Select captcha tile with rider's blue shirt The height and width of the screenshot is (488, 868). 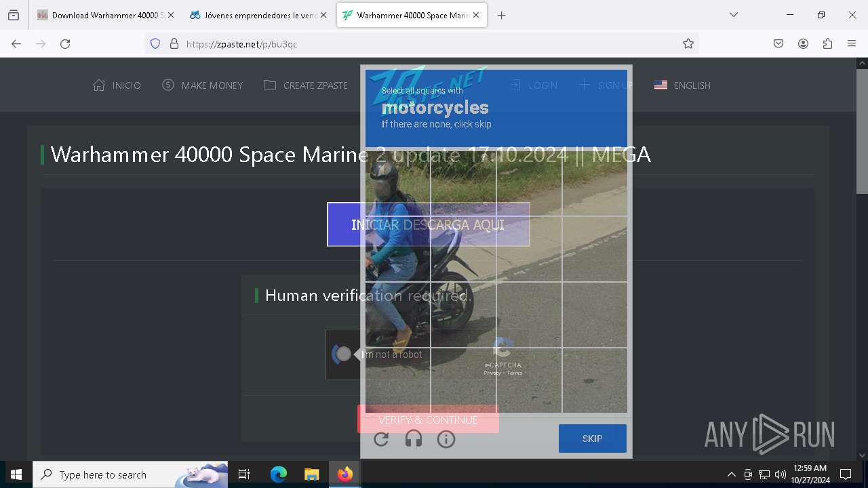coord(398,249)
